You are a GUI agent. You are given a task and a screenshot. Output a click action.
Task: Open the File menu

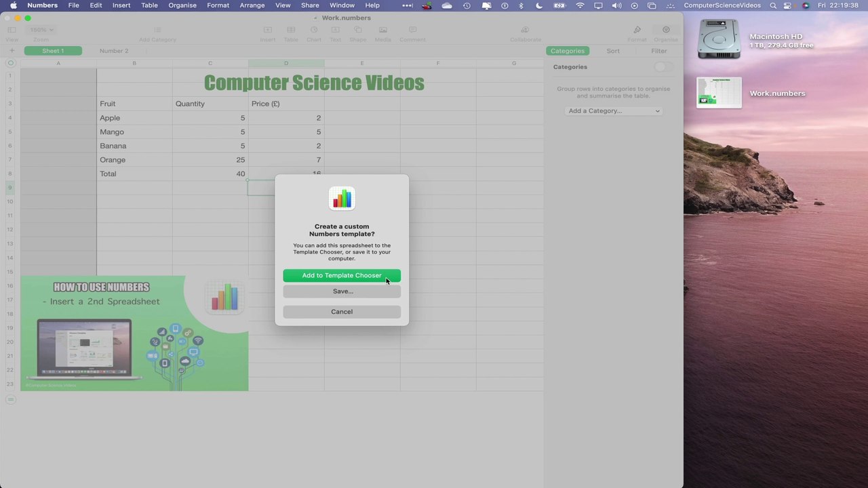coord(73,5)
